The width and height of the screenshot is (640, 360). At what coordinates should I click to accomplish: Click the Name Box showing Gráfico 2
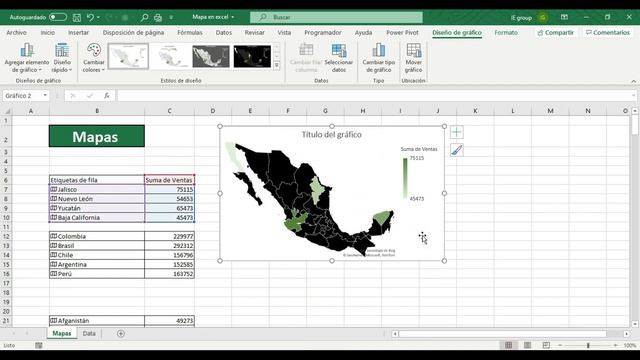[23, 96]
